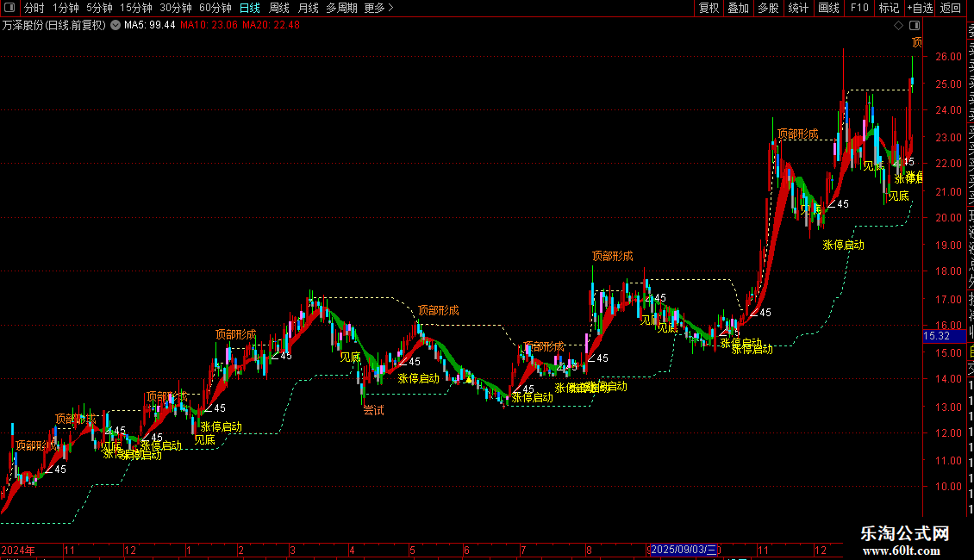This screenshot has height=560, width=974.
Task: Toggle the right side panel icon
Action: (x=915, y=26)
